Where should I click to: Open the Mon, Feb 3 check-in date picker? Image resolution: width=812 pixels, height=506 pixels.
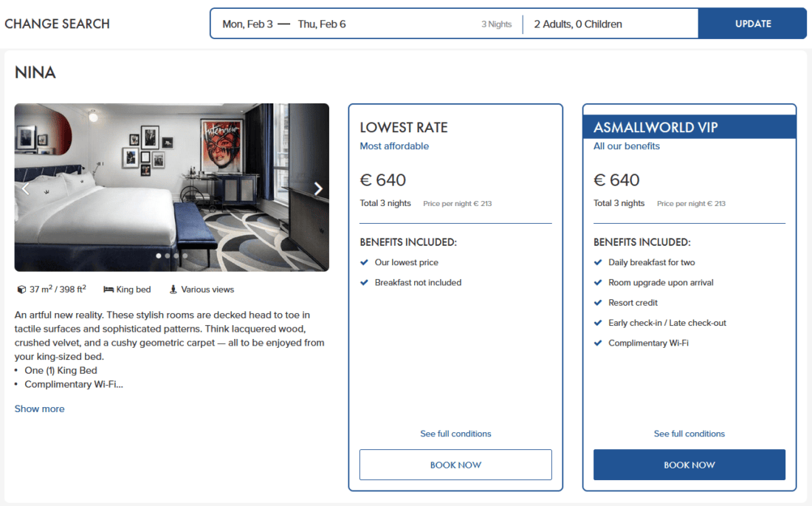(247, 24)
